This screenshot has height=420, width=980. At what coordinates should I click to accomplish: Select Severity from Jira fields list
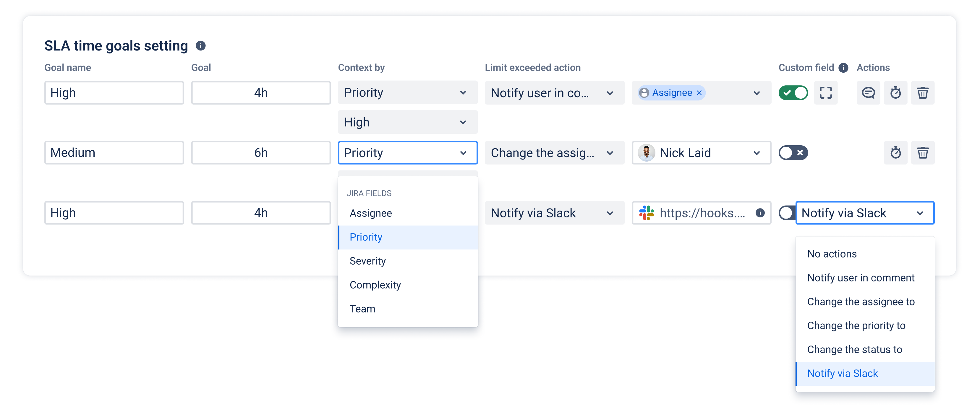pos(407,261)
